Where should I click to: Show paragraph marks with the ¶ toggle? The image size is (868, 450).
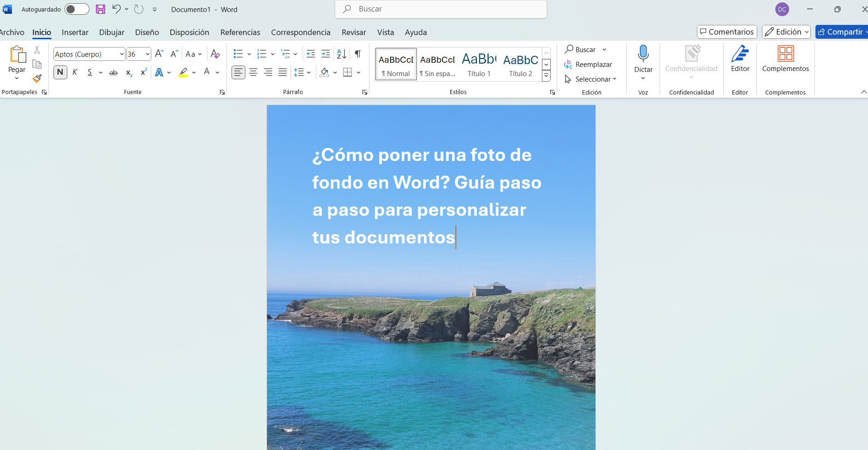click(357, 54)
